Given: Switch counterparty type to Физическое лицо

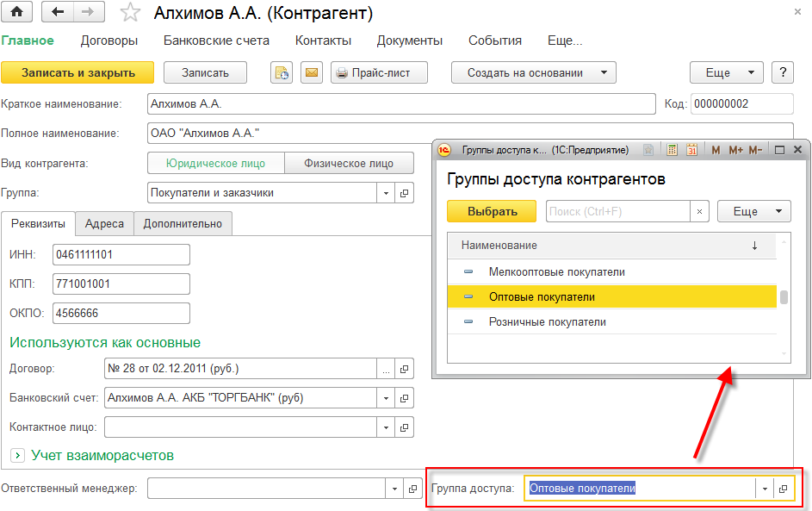Looking at the screenshot, I should [x=350, y=163].
